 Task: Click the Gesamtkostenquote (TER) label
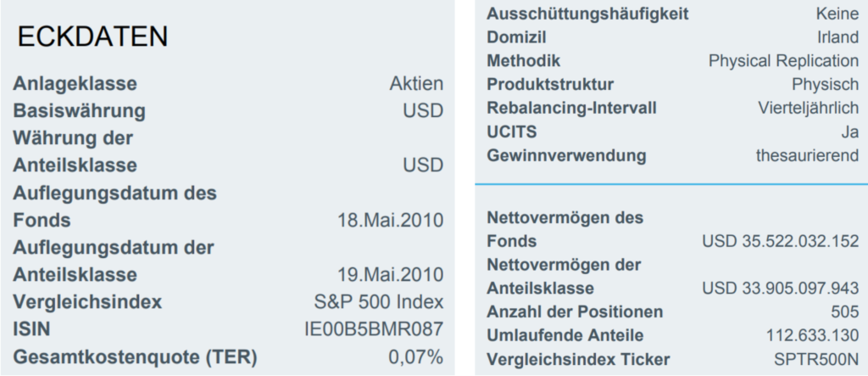135,357
